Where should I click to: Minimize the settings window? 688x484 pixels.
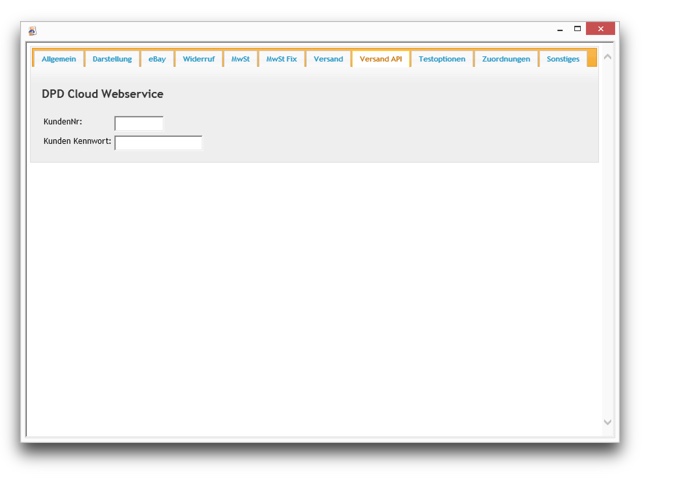pyautogui.click(x=560, y=29)
